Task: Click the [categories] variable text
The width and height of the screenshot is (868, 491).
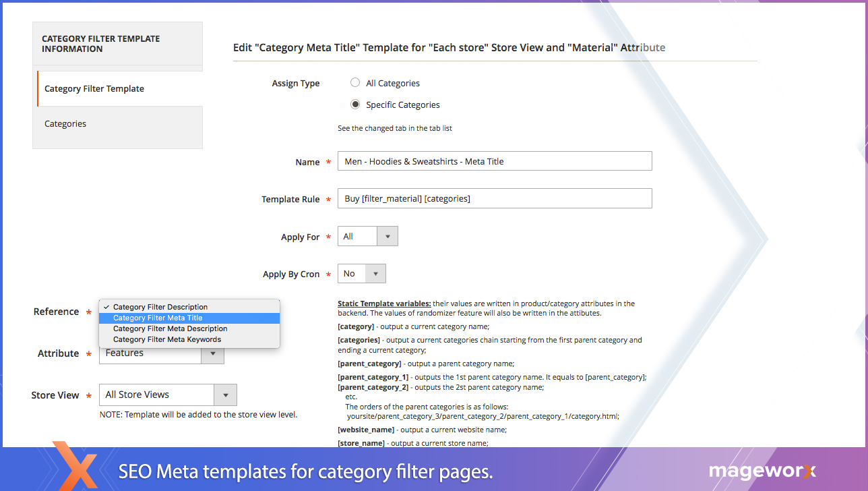Action: (x=359, y=340)
